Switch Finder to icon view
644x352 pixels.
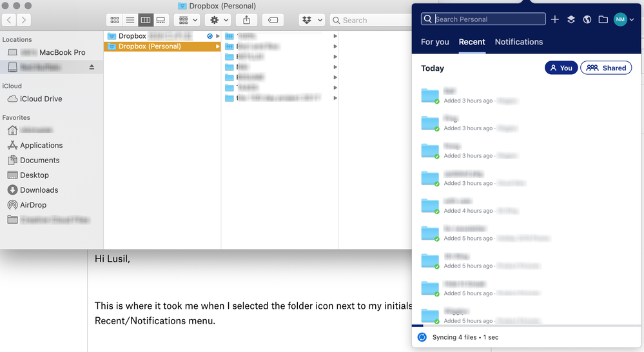click(115, 20)
